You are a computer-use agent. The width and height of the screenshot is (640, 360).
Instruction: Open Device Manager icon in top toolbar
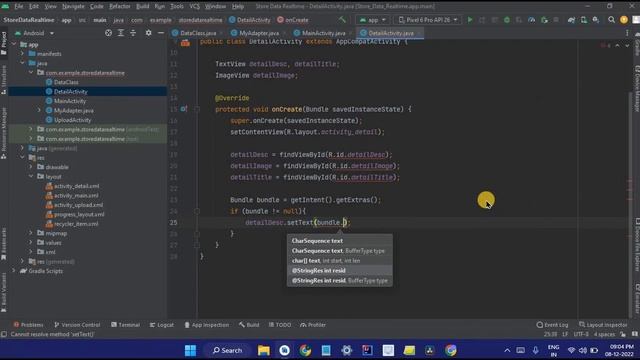(584, 20)
